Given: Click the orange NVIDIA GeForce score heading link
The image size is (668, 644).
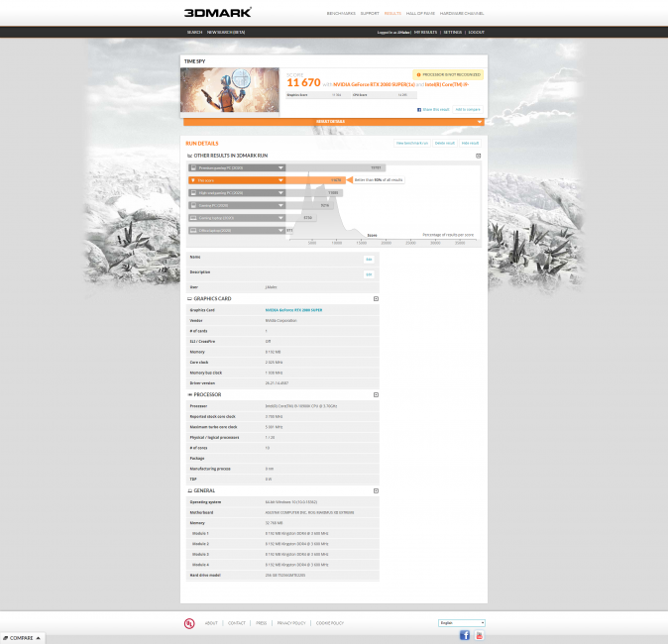Looking at the screenshot, I should click(x=374, y=85).
